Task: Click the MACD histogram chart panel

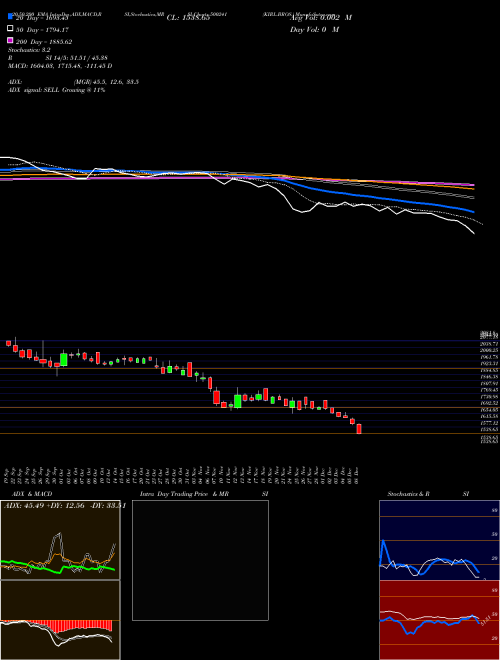Action: click(60, 620)
